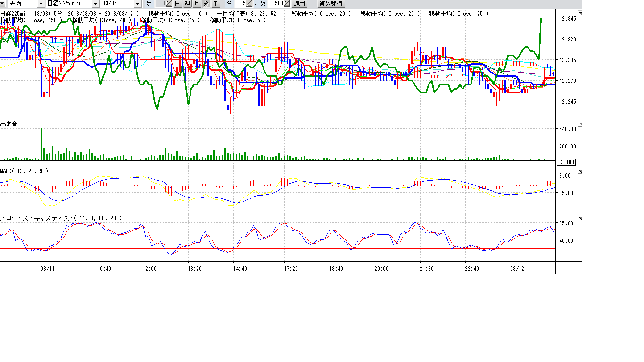Open spinner beside the 5 minute interval
Image resolution: width=644 pixels, height=362 pixels.
click(x=250, y=4)
